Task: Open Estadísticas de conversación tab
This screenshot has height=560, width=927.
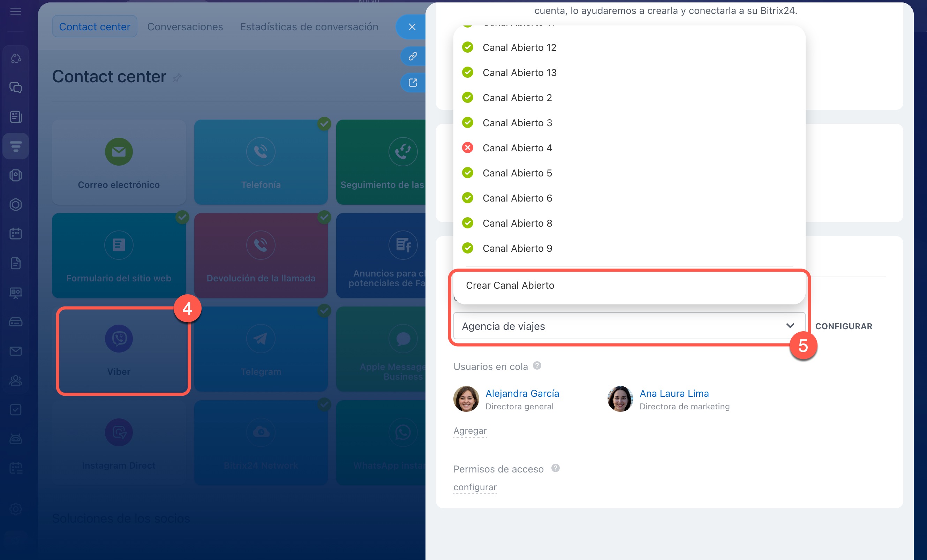Action: pos(309,27)
